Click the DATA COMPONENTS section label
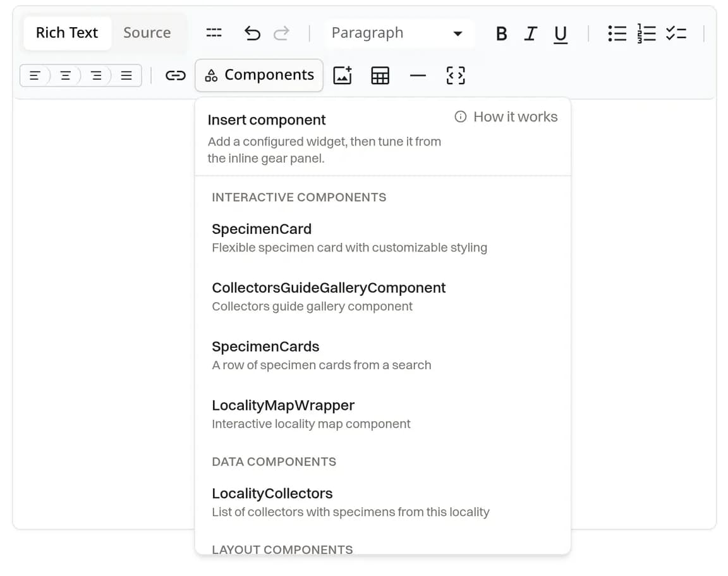 tap(274, 462)
